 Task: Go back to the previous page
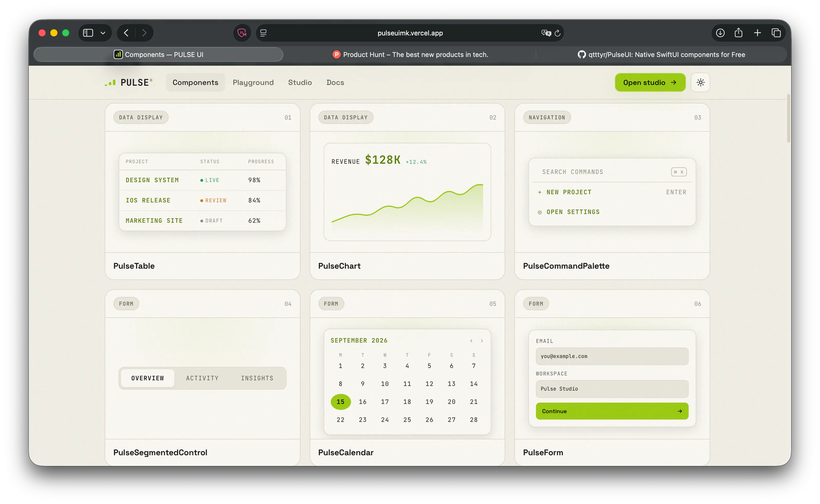[x=126, y=33]
